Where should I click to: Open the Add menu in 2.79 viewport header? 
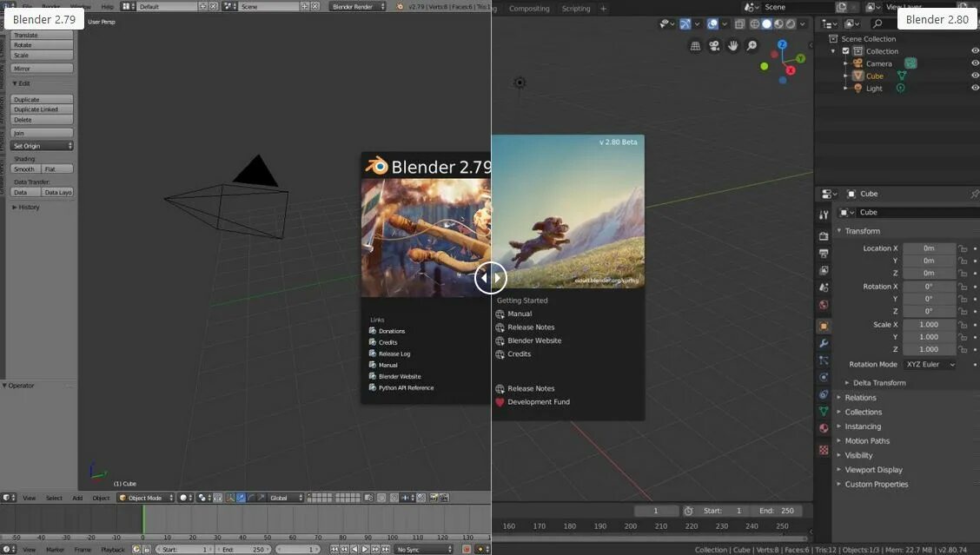pyautogui.click(x=77, y=499)
